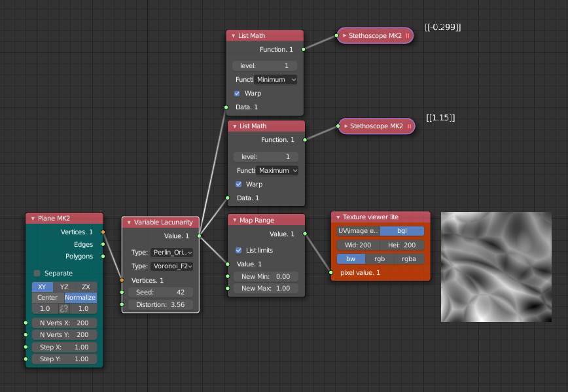Click the N Verts Y 200 field
The height and width of the screenshot is (392, 568).
click(x=65, y=335)
